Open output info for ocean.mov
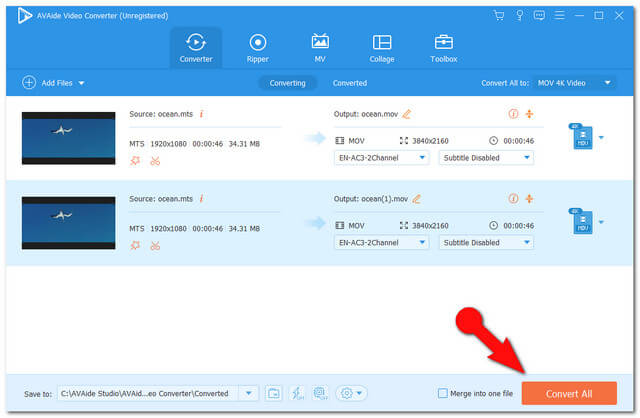 (513, 114)
